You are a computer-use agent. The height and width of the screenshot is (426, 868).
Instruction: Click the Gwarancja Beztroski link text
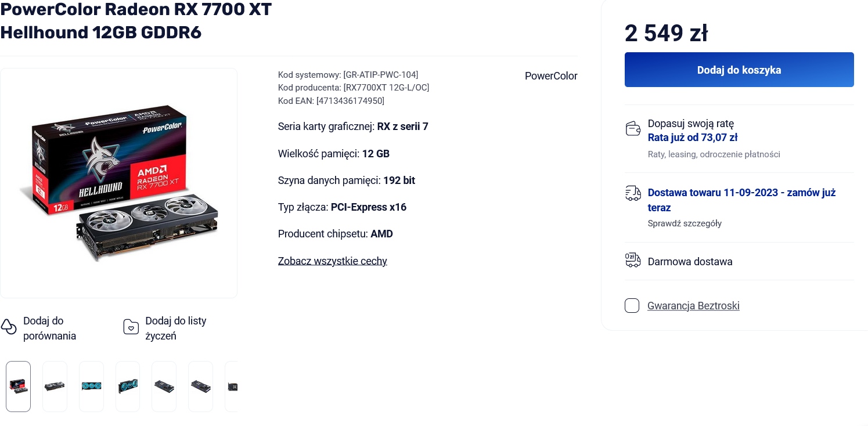click(x=693, y=306)
